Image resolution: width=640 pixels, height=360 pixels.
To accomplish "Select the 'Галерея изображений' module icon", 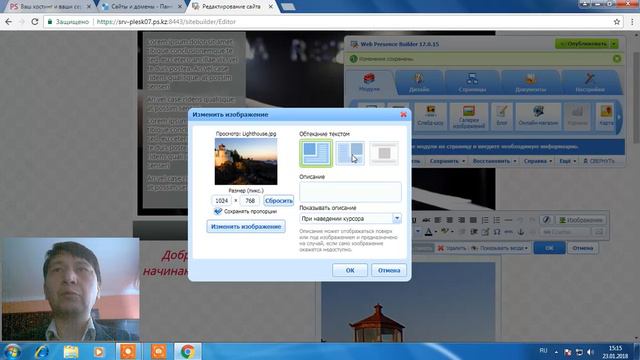I will click(x=469, y=116).
